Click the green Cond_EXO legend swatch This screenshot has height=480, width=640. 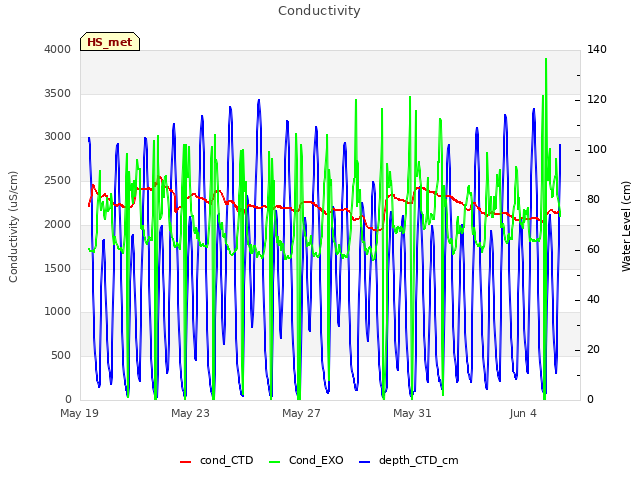[x=275, y=462]
